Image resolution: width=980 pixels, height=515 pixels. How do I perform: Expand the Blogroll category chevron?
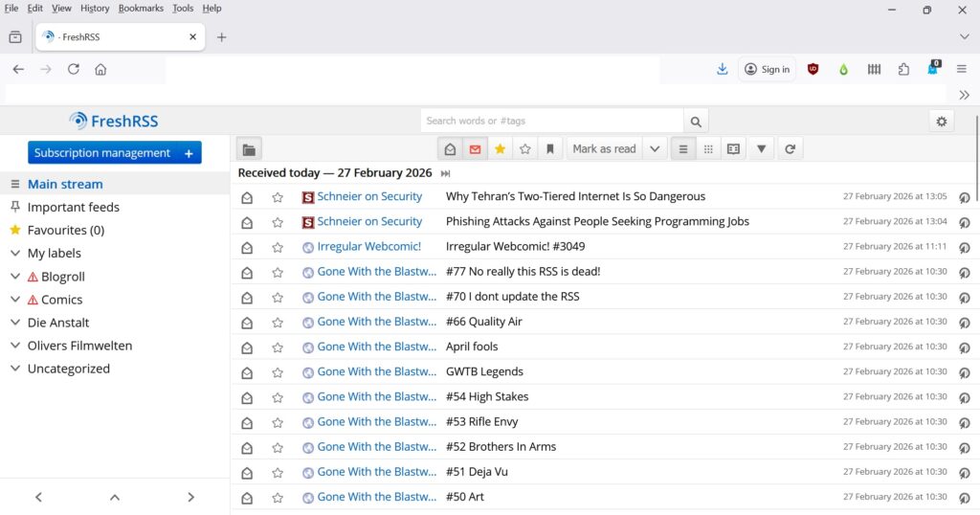tap(15, 277)
